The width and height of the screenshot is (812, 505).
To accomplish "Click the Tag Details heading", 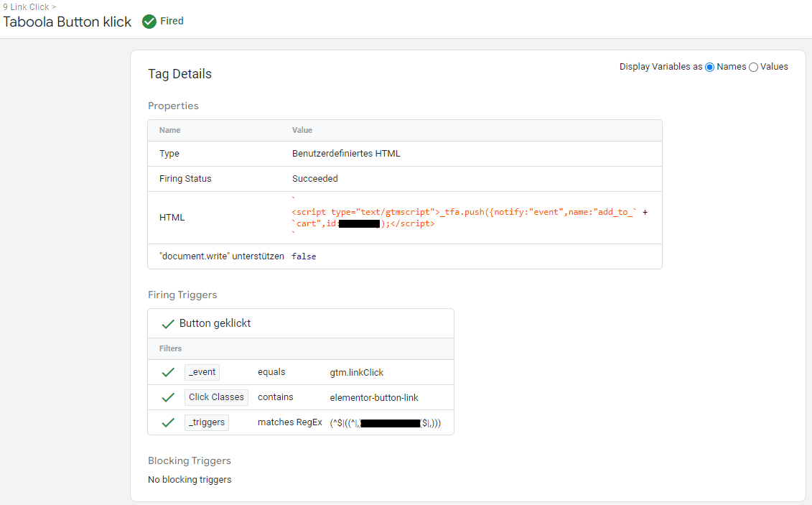I will [179, 74].
